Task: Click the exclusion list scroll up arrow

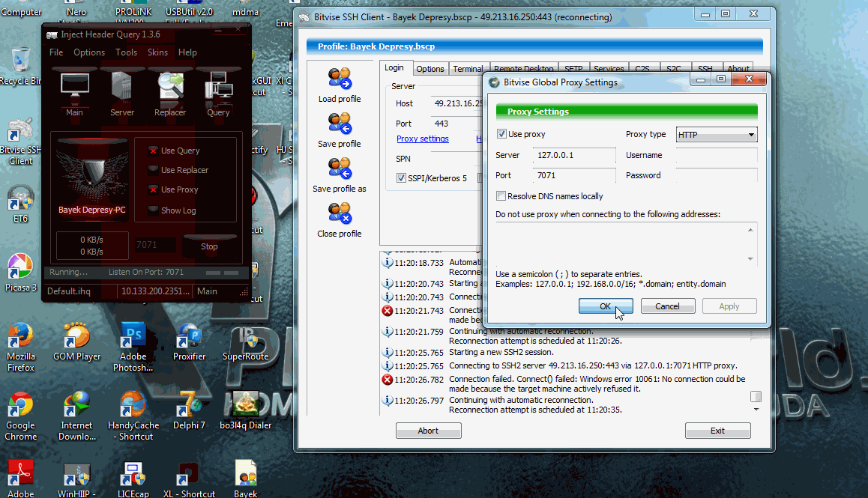Action: click(x=750, y=230)
